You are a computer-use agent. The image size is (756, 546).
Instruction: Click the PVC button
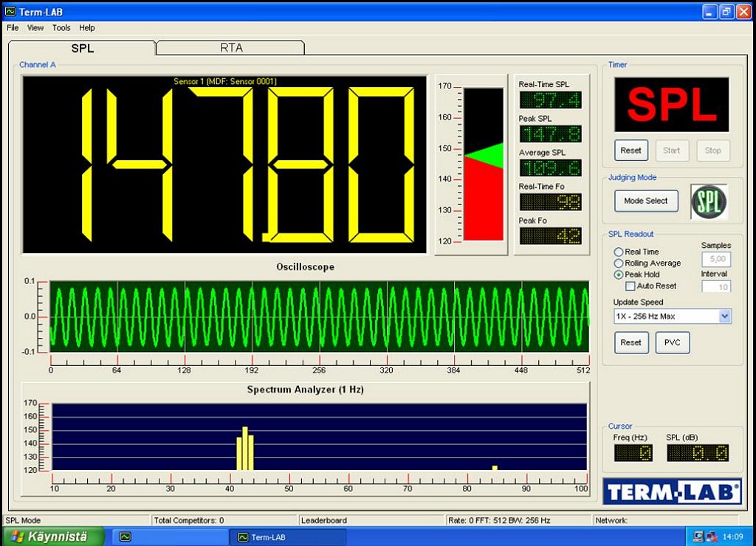[672, 342]
